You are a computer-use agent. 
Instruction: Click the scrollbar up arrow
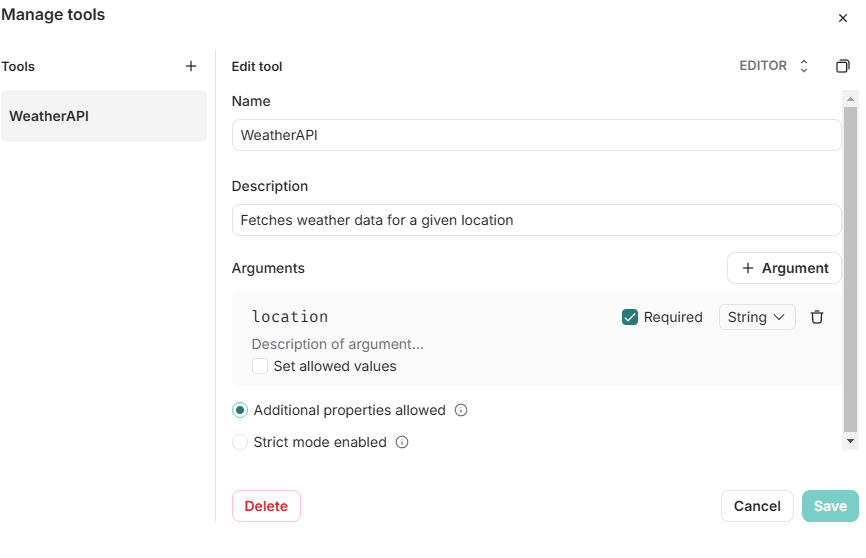tap(850, 99)
